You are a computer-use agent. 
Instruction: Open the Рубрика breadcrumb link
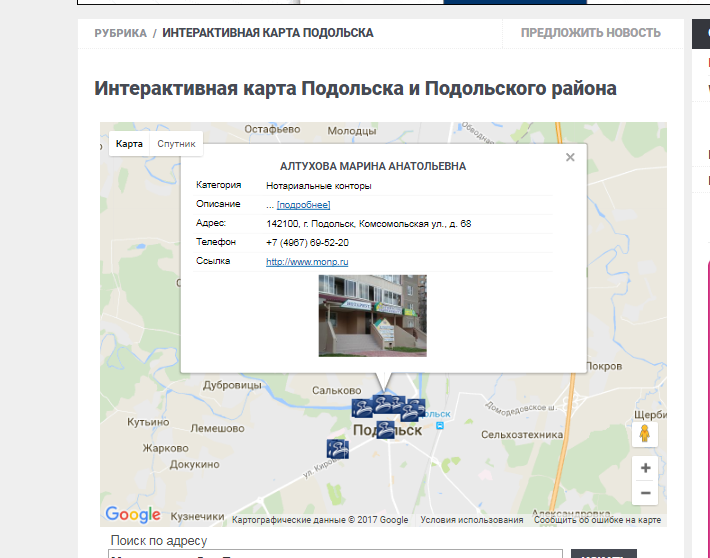pyautogui.click(x=120, y=33)
